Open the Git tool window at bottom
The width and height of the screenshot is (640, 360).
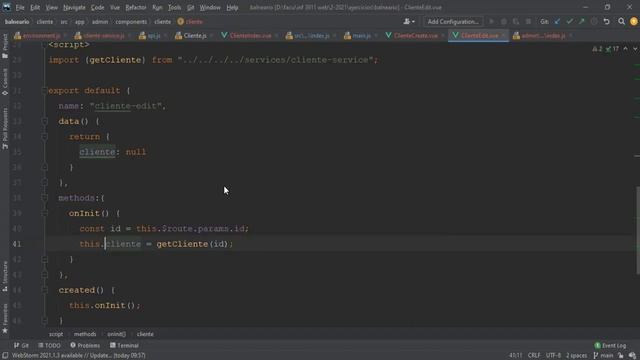click(21, 345)
